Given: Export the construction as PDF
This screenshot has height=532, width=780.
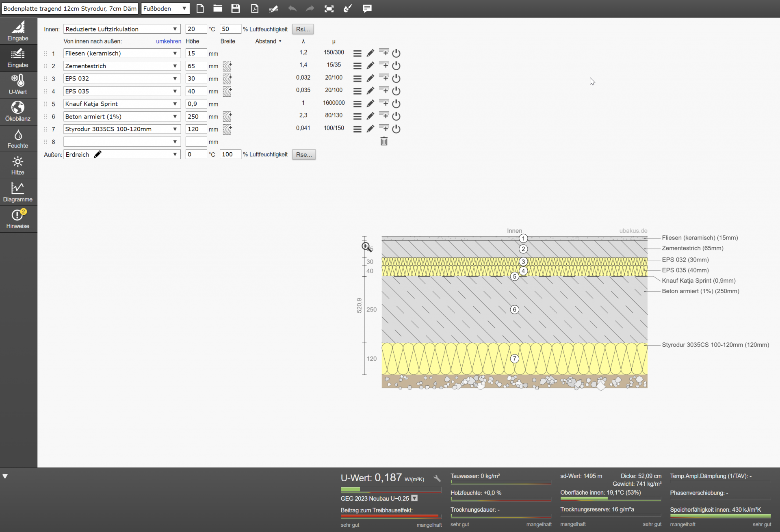Looking at the screenshot, I should point(255,9).
